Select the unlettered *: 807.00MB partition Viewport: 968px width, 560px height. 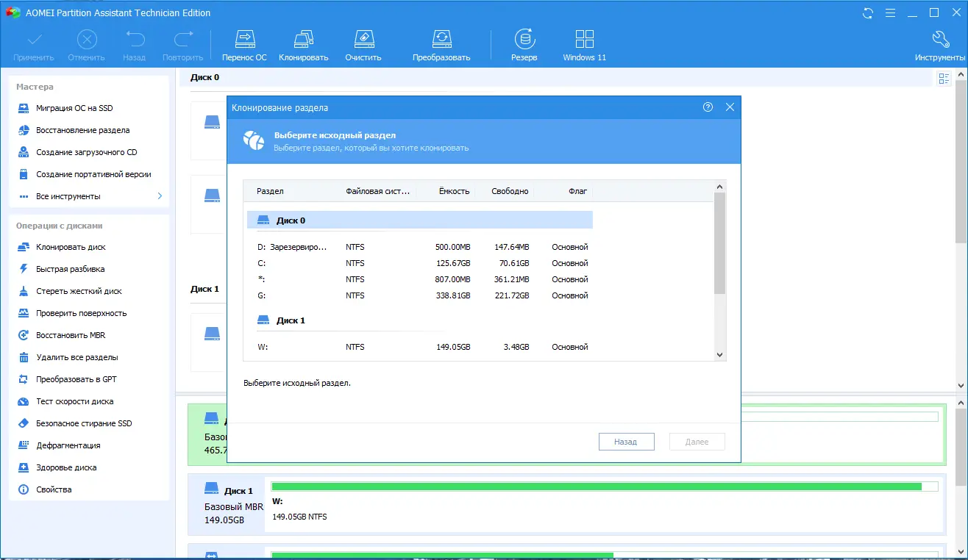click(420, 279)
